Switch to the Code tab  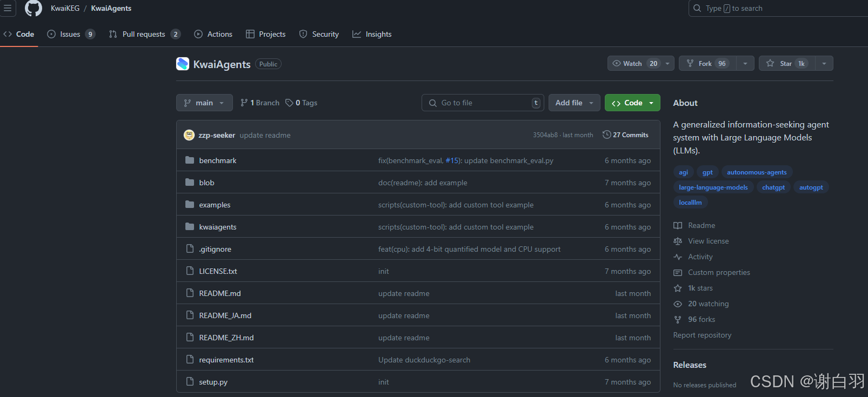coord(19,34)
